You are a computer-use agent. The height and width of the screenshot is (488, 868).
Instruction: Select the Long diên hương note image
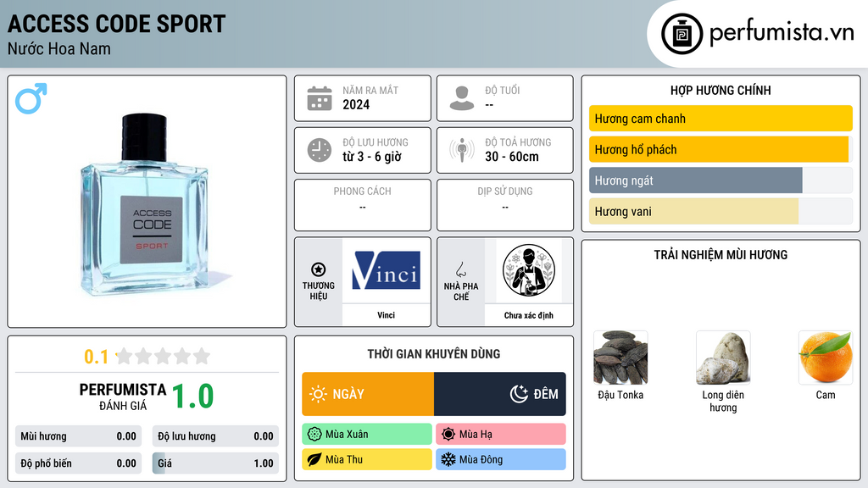click(x=723, y=358)
